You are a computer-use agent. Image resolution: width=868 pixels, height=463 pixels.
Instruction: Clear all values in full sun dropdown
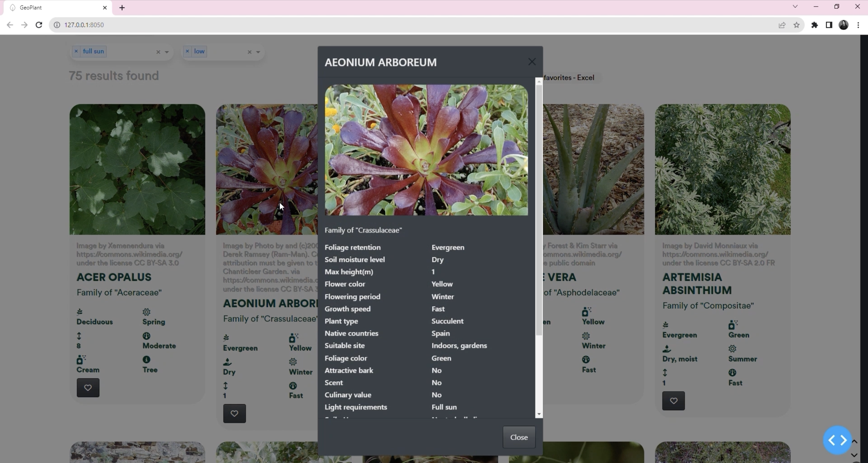click(158, 52)
